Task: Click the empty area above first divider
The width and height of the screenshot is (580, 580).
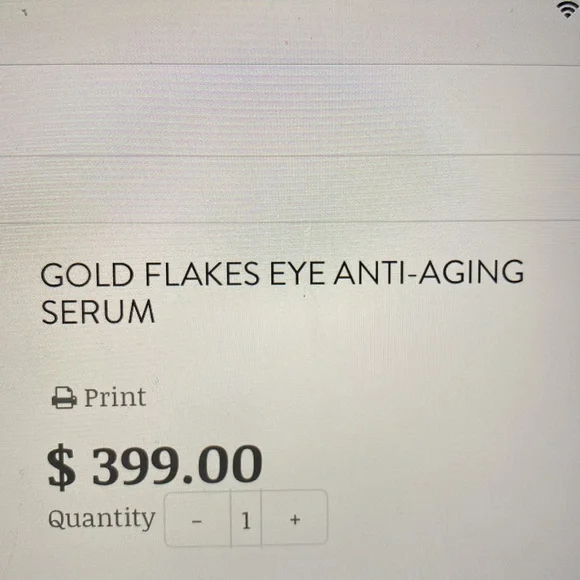Action: [x=290, y=35]
